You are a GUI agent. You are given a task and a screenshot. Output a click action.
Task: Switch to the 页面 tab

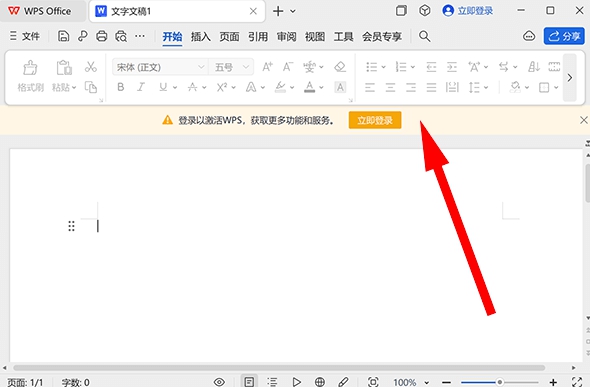pyautogui.click(x=229, y=36)
